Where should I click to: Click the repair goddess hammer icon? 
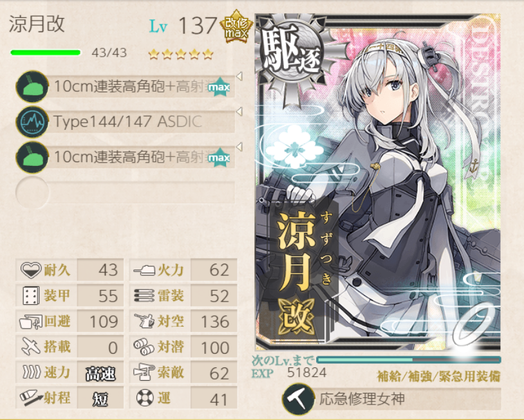coord(299,399)
